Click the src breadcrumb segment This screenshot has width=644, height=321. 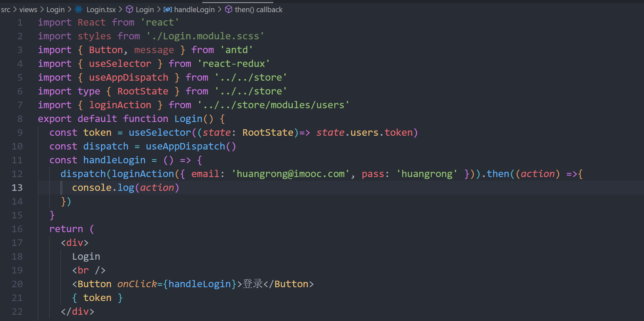pos(6,10)
